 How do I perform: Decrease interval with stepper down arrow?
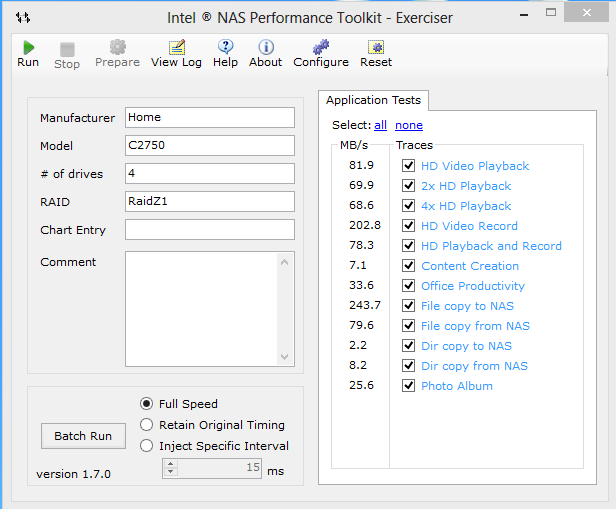[170, 471]
